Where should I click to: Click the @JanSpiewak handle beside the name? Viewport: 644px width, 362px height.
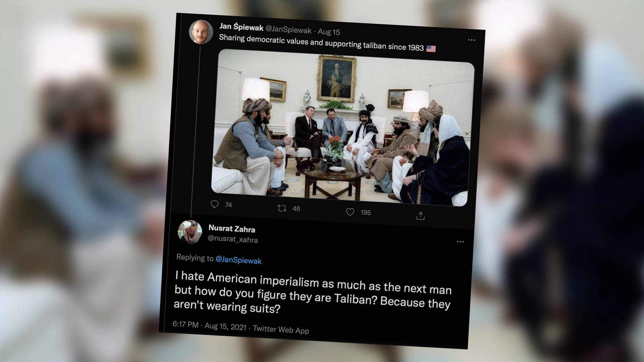[288, 30]
